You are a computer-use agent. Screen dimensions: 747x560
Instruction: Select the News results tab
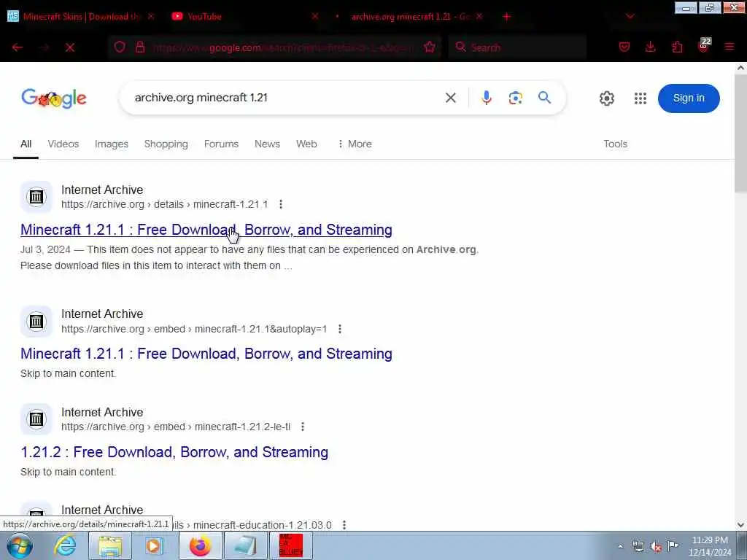267,144
